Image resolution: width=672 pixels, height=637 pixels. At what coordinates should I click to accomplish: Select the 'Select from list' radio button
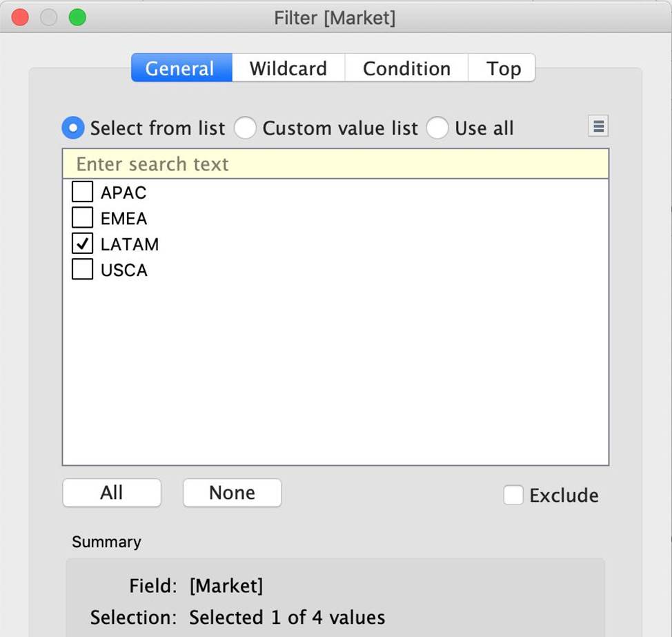click(x=73, y=128)
